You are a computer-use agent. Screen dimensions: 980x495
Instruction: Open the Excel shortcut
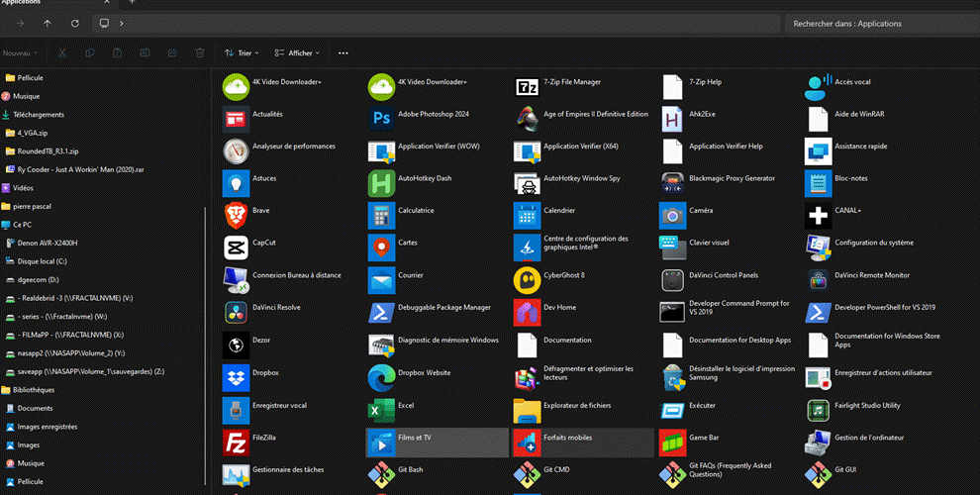tap(381, 409)
